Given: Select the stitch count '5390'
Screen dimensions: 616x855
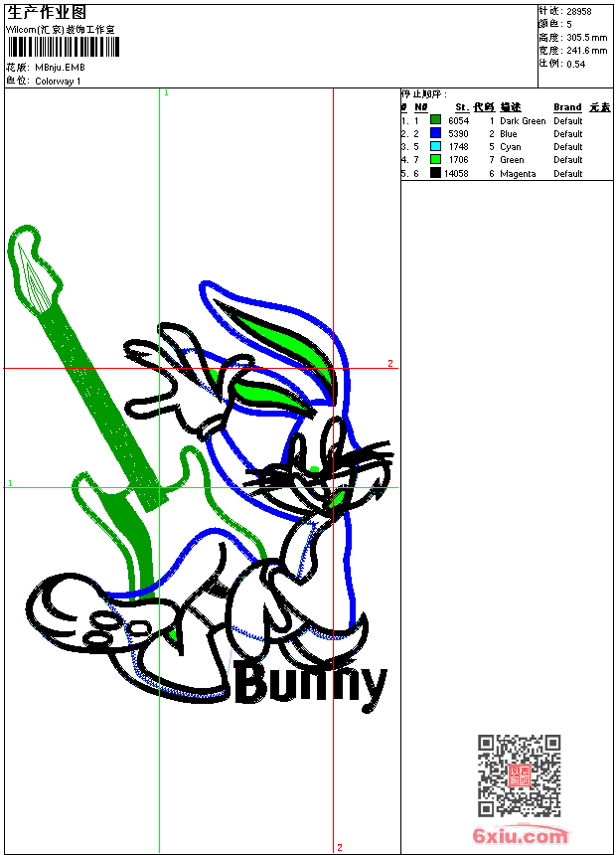Looking at the screenshot, I should (x=458, y=134).
